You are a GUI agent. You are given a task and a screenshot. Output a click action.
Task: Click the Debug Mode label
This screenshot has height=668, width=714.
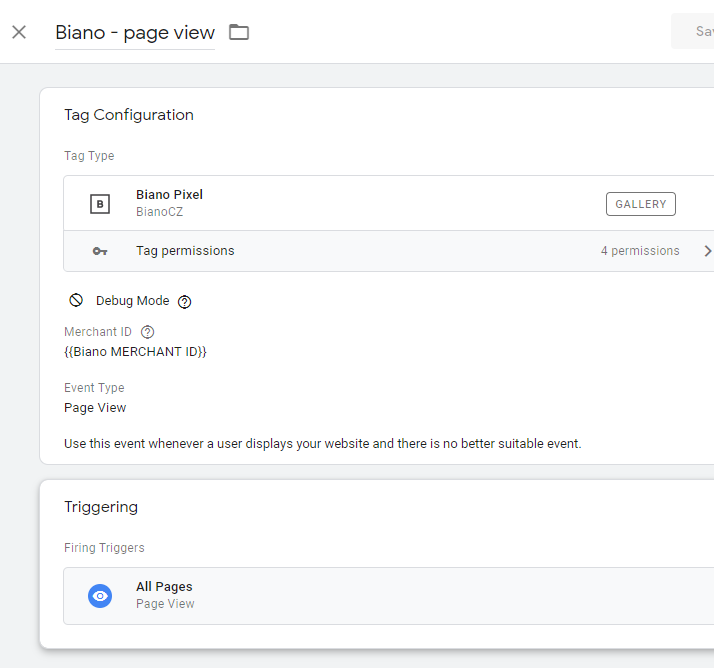pyautogui.click(x=133, y=301)
